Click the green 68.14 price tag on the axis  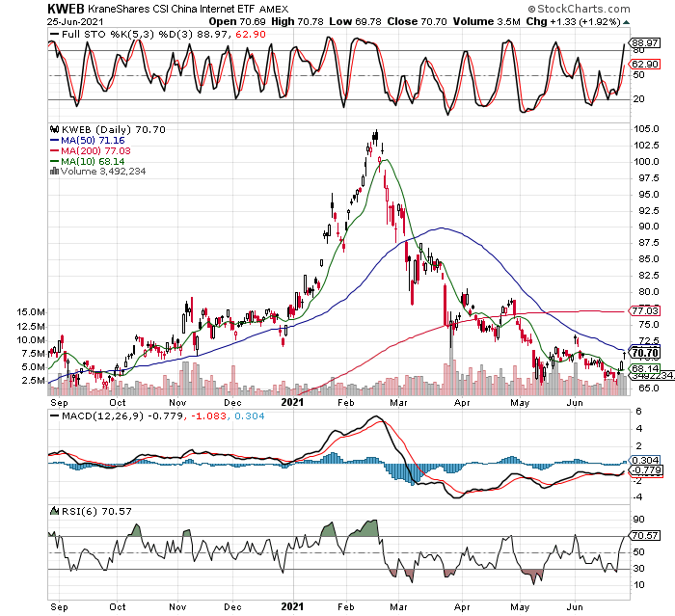click(x=644, y=368)
